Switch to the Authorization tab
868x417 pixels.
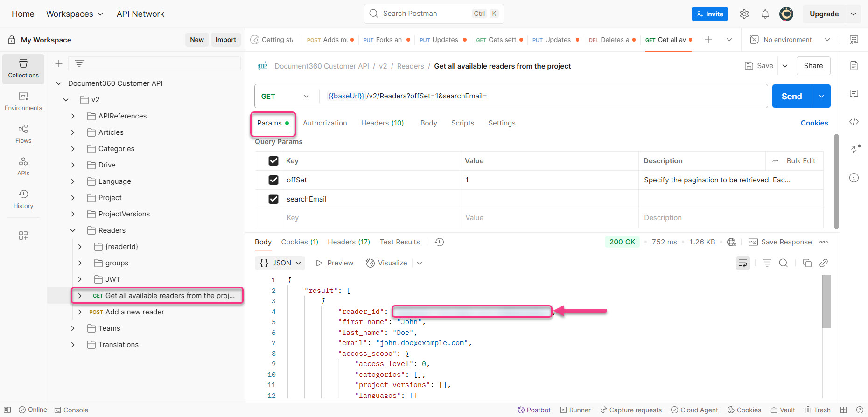[x=325, y=123]
